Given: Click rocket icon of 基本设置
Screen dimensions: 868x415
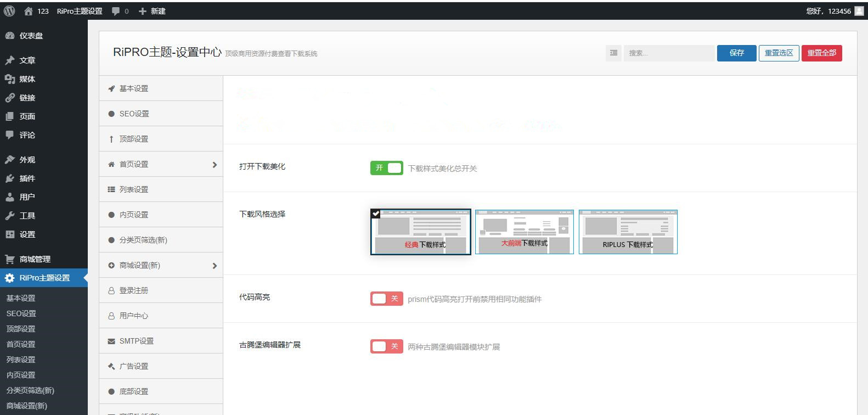Looking at the screenshot, I should pos(111,88).
